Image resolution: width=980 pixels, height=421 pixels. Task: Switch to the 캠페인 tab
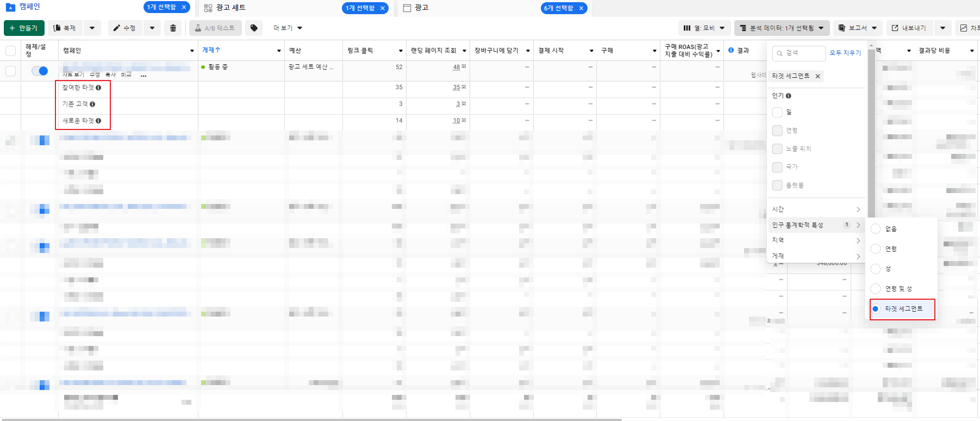(x=29, y=7)
